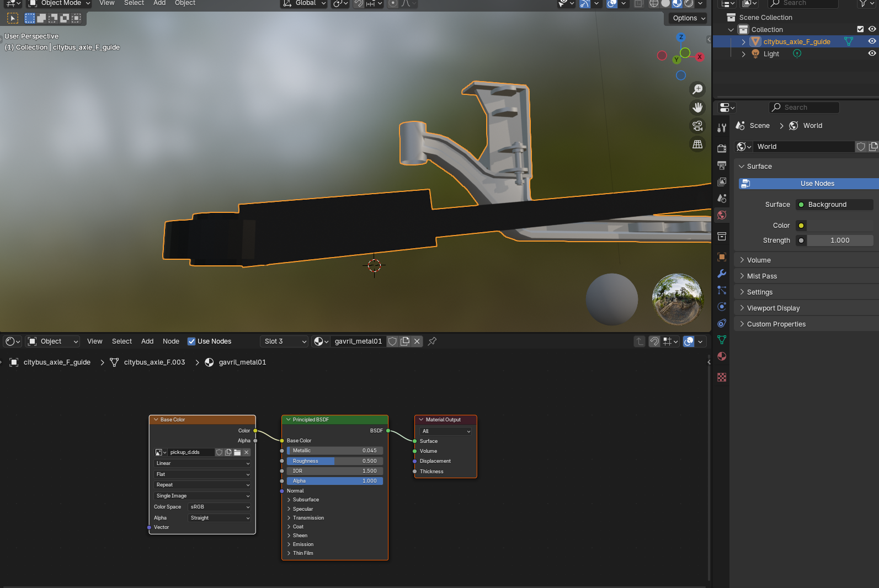Open the Physics properties tab
Screen dimensions: 879x588
(722, 307)
